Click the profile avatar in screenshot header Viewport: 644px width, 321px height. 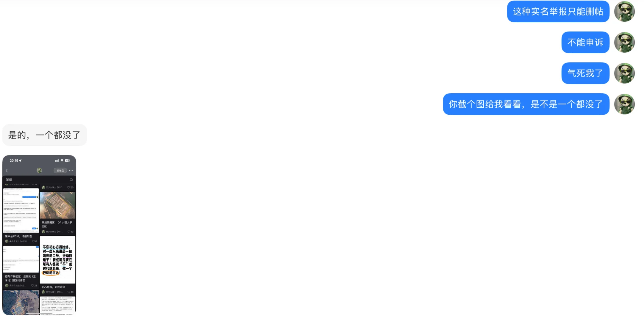tap(39, 170)
